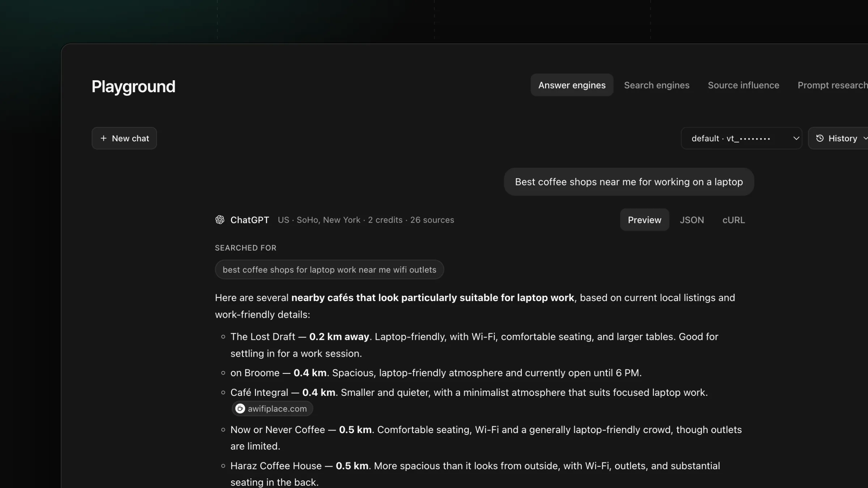Click the API key dropdown chevron arrow
Image resolution: width=868 pixels, height=488 pixels.
point(796,138)
